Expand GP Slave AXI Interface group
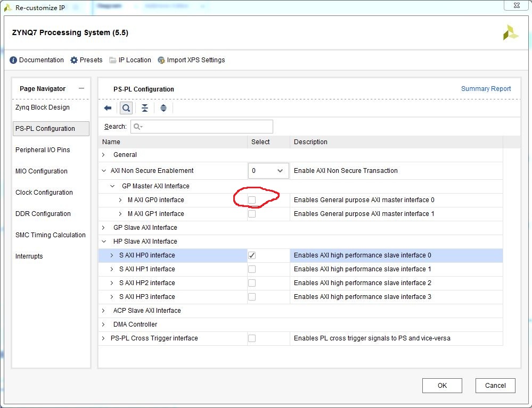 [103, 228]
